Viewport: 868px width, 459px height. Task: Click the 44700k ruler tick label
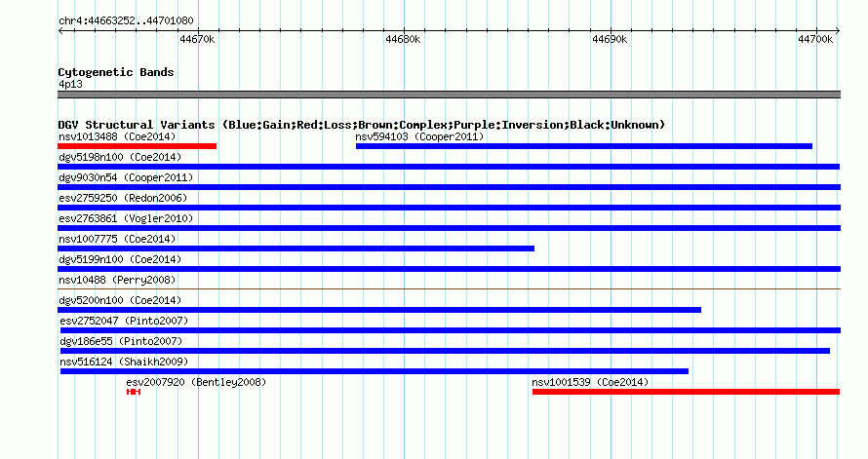pyautogui.click(x=815, y=39)
